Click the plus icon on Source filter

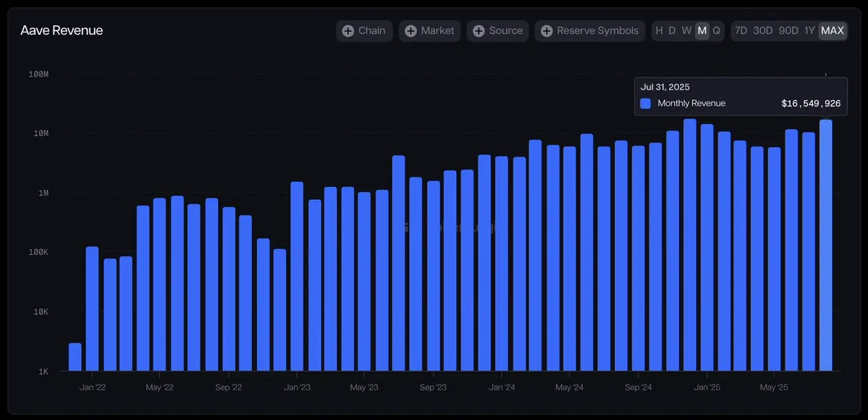pos(479,31)
